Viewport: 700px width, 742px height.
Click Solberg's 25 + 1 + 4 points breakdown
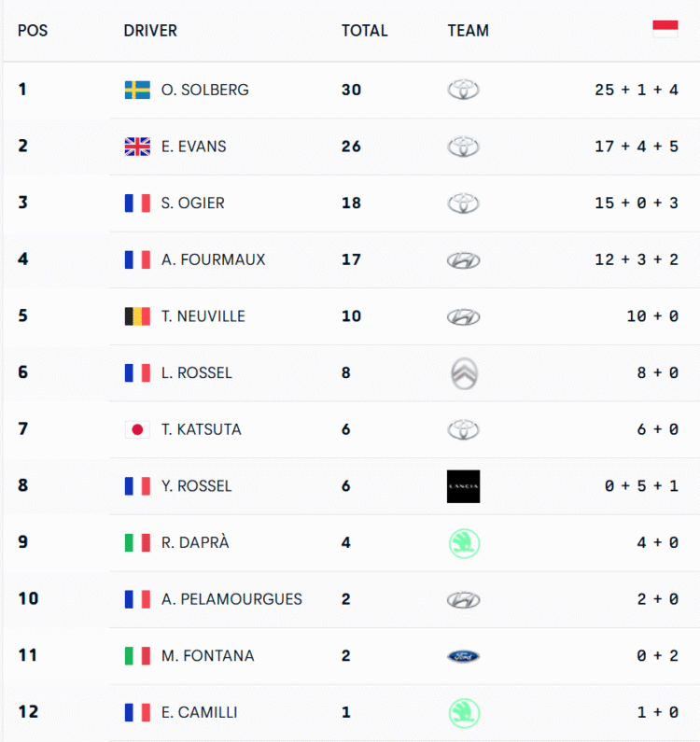[x=636, y=90]
